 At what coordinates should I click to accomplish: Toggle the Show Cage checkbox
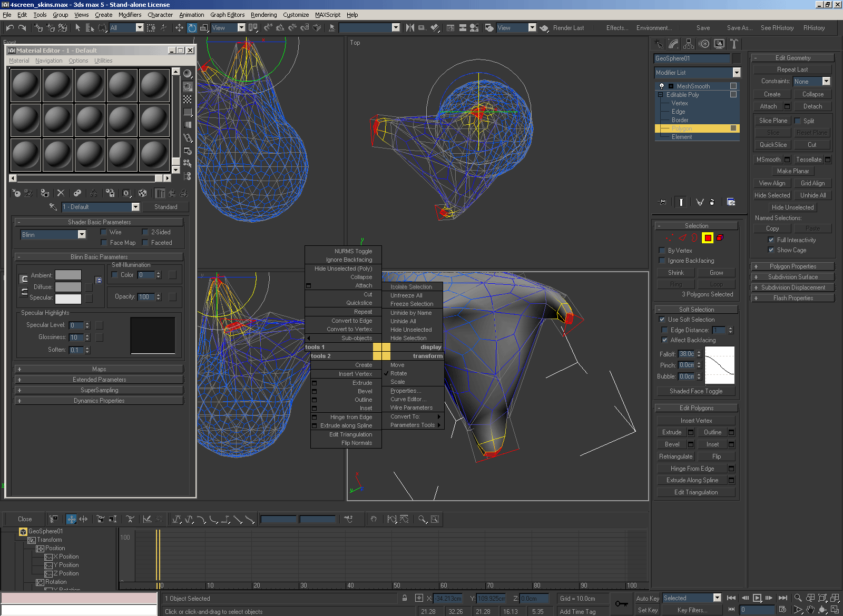coord(771,250)
